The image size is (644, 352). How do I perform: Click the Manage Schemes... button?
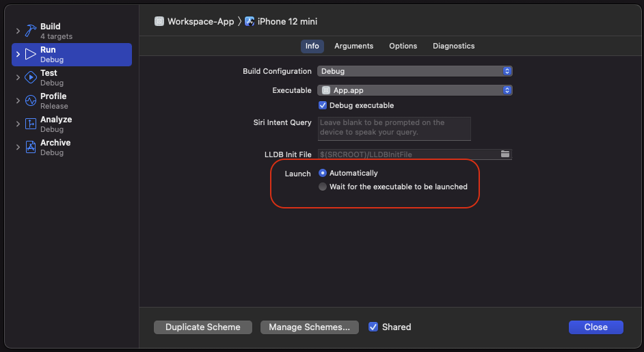(309, 327)
